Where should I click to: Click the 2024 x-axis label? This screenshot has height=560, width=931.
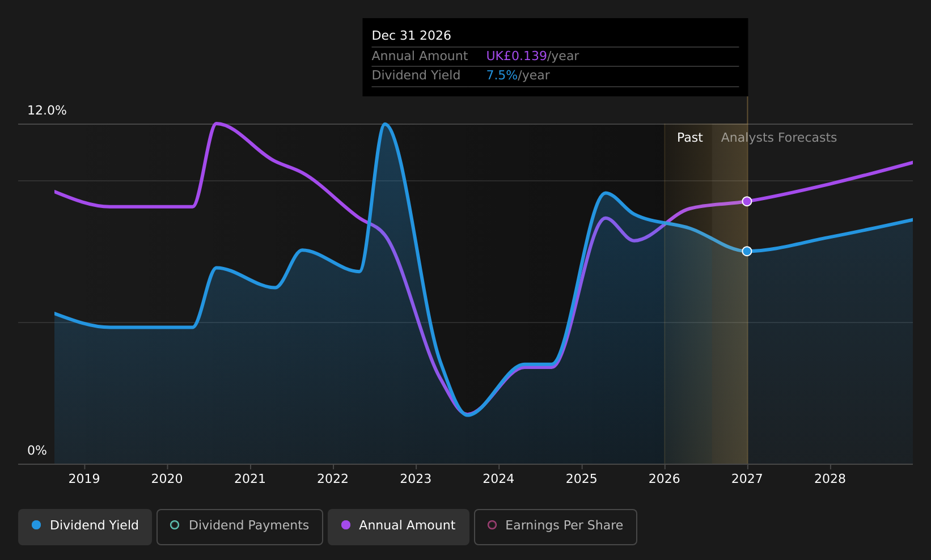pos(498,479)
